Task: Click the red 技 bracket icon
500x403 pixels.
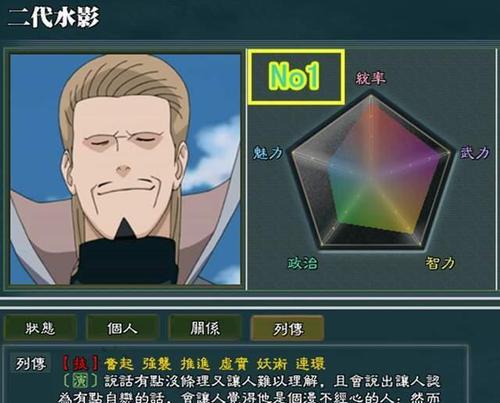Action: click(x=80, y=364)
